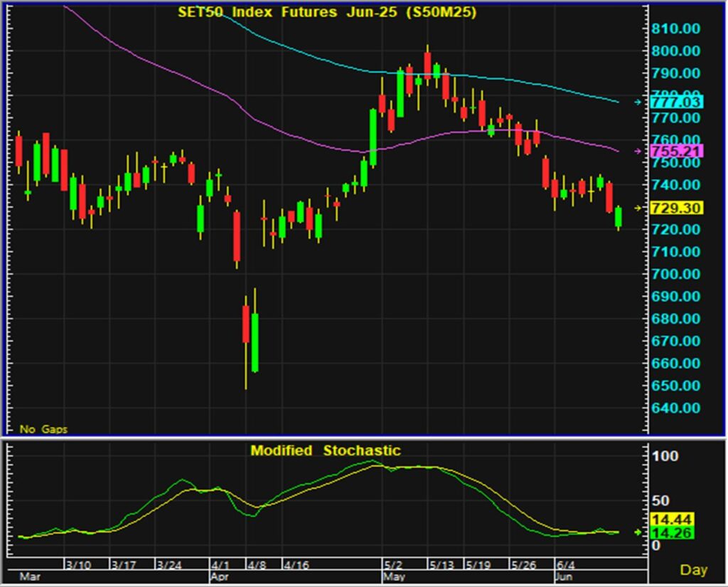Click the 800.00 price axis label
Screen dimensions: 728x587
click(x=675, y=51)
